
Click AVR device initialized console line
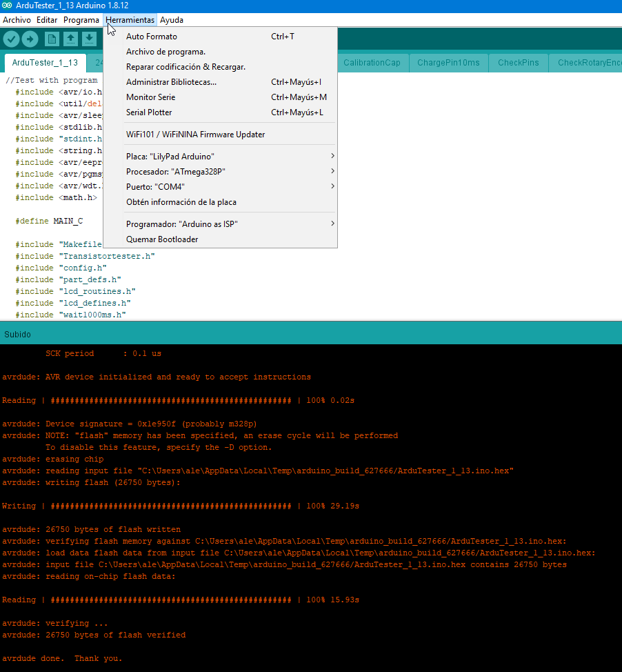coord(157,377)
